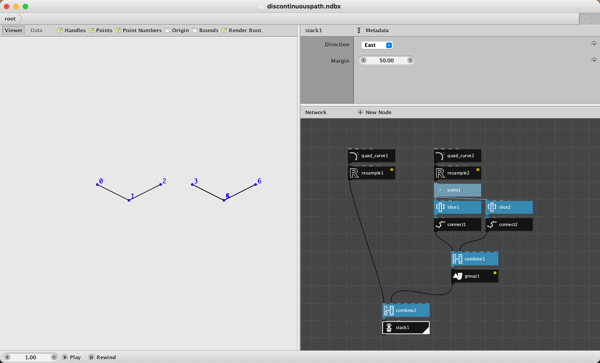Toggle the Point Numbers checkbox
600x363 pixels.
pyautogui.click(x=118, y=30)
